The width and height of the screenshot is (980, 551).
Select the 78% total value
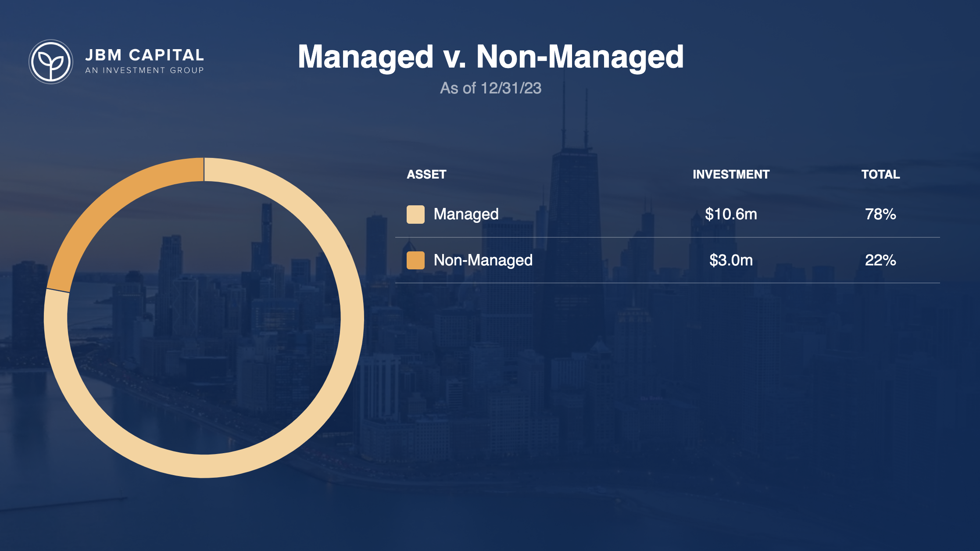[880, 214]
